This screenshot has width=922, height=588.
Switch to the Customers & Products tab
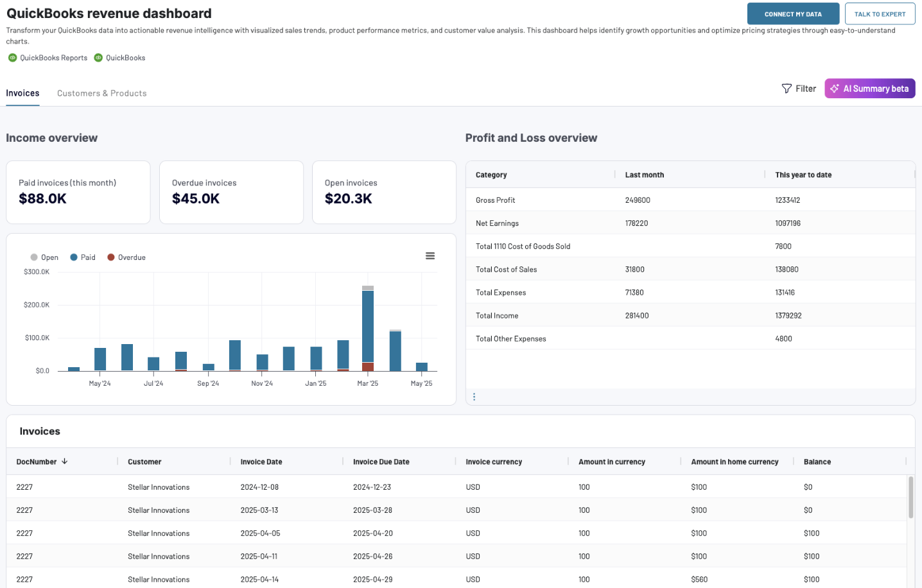tap(101, 92)
